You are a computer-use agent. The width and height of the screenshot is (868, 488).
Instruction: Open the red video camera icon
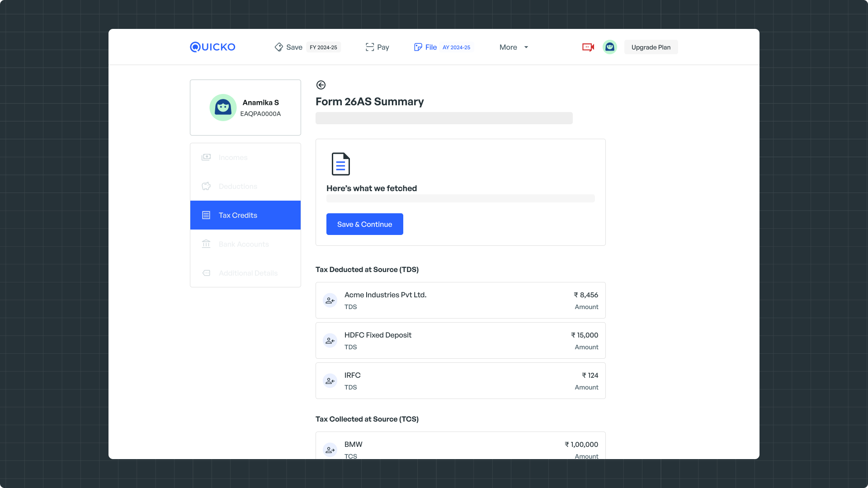[x=588, y=47]
